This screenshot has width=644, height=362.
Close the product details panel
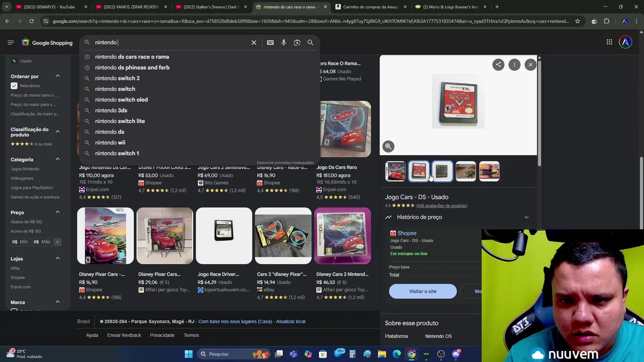pos(530,64)
